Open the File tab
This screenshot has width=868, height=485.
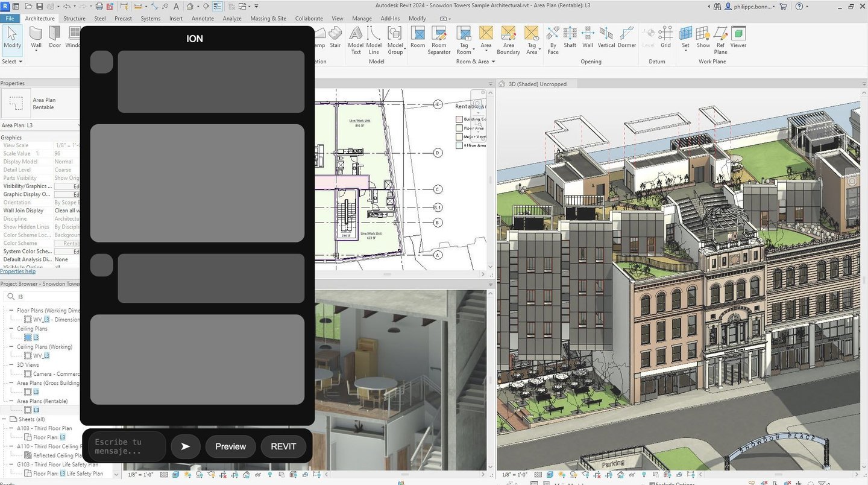coord(10,19)
